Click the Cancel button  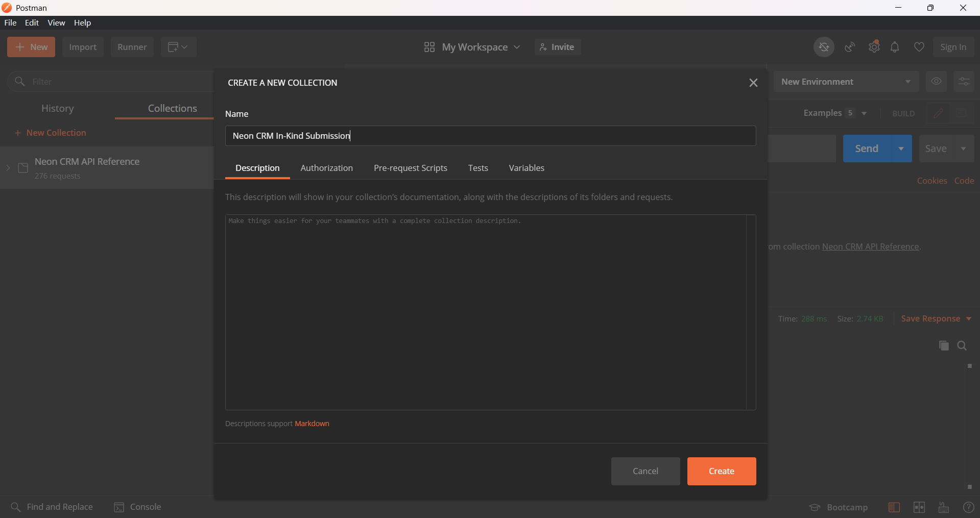click(x=646, y=471)
